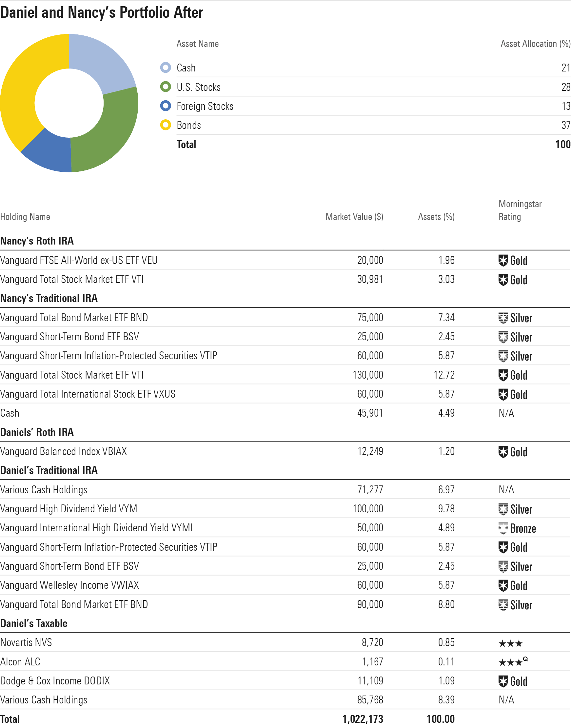Screen dimensions: 571x728
Task: Click the "Nancy's Traditional IRA" section heading
Action: [49, 298]
